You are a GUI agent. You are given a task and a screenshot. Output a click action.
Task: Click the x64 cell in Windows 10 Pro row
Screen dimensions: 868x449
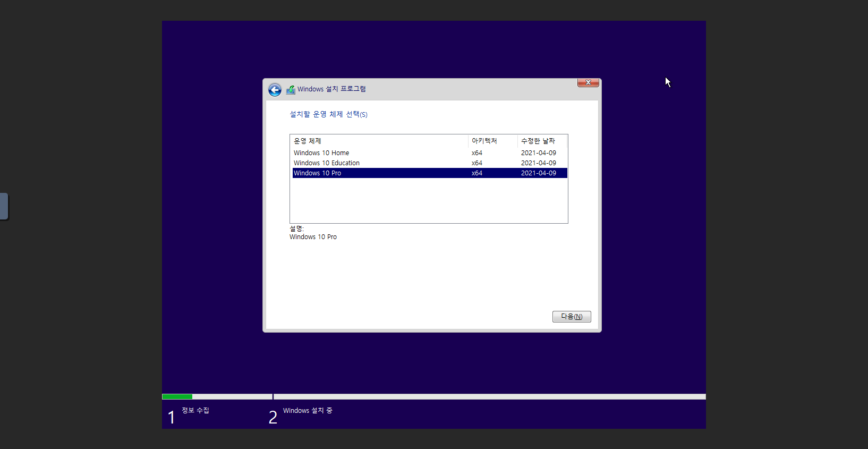477,173
